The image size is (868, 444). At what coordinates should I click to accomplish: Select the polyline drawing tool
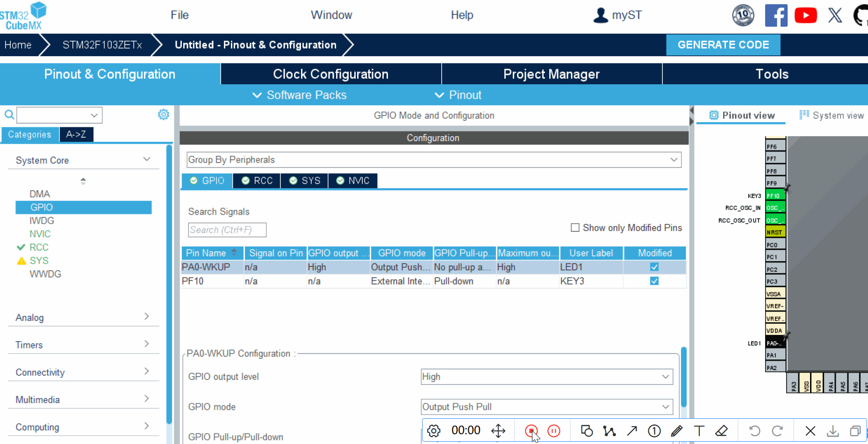pos(609,431)
